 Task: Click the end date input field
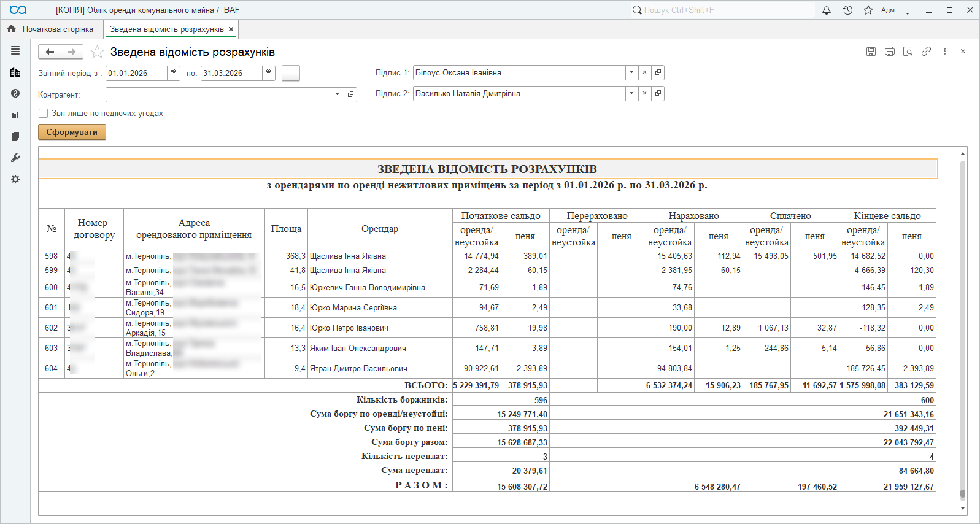pyautogui.click(x=231, y=73)
